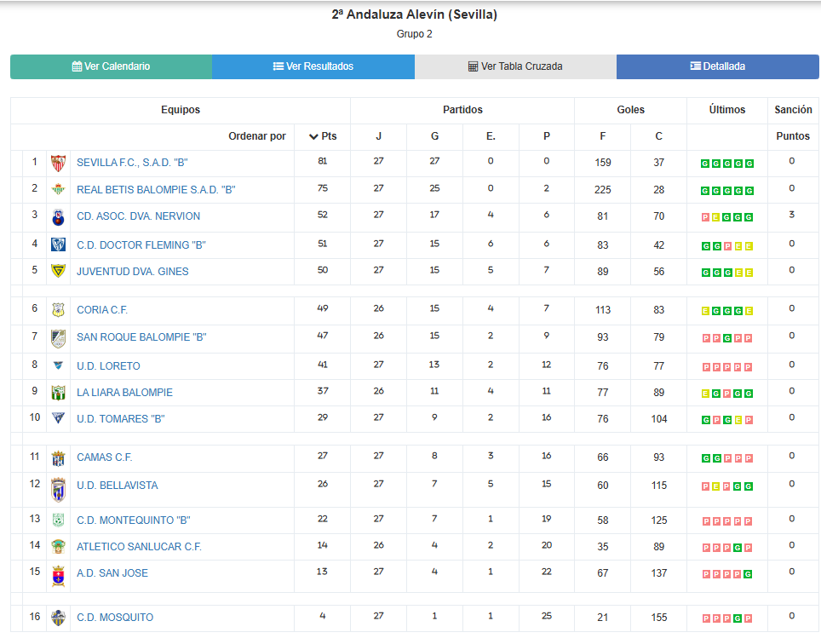The image size is (821, 644).
Task: Switch to Ver Tabla Cruzada view
Action: tap(515, 66)
